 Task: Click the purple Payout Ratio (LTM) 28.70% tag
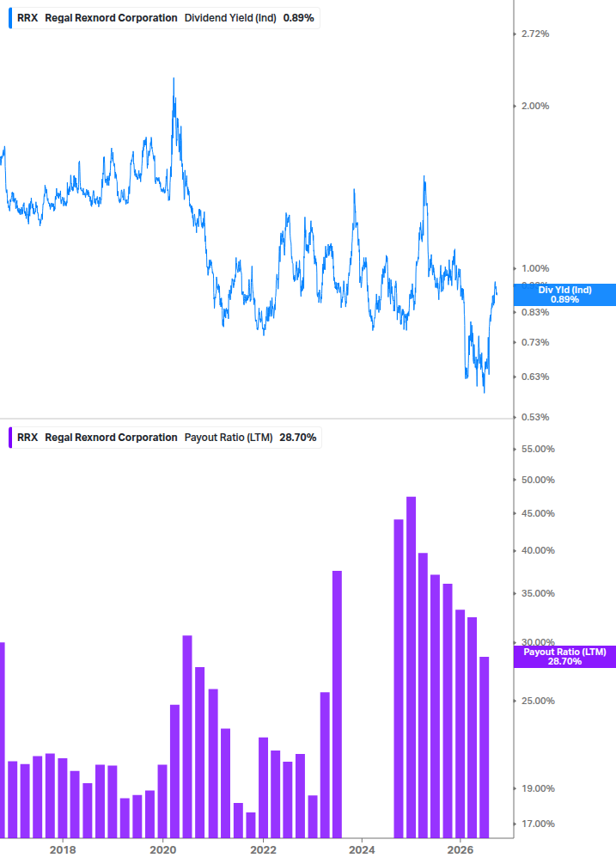pyautogui.click(x=564, y=657)
